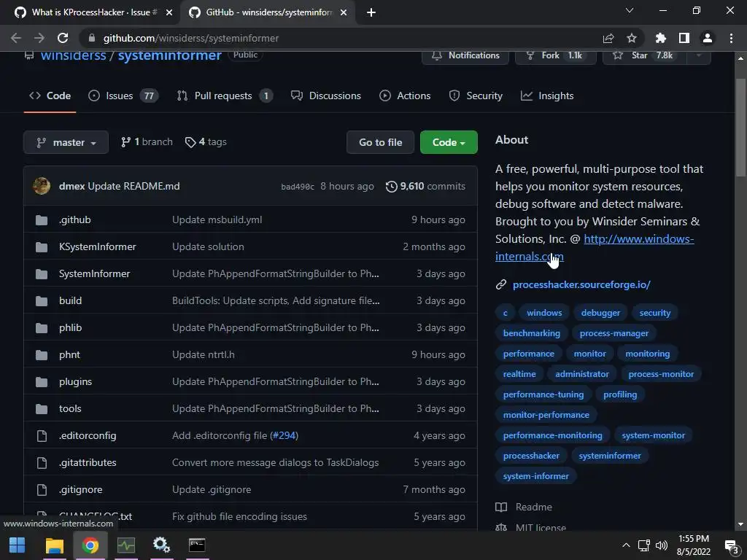This screenshot has width=747, height=560.
Task: Open the Insights tab
Action: point(547,96)
